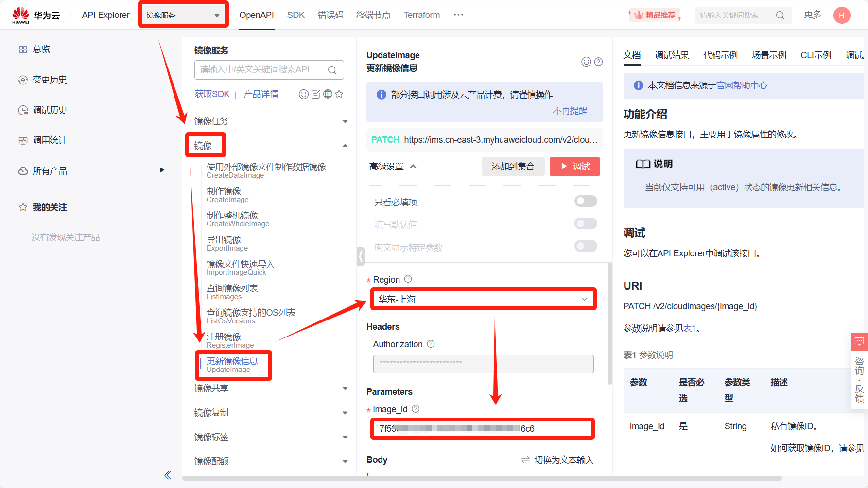
Task: Click the search magnifier icon in top bar
Action: coord(780,15)
